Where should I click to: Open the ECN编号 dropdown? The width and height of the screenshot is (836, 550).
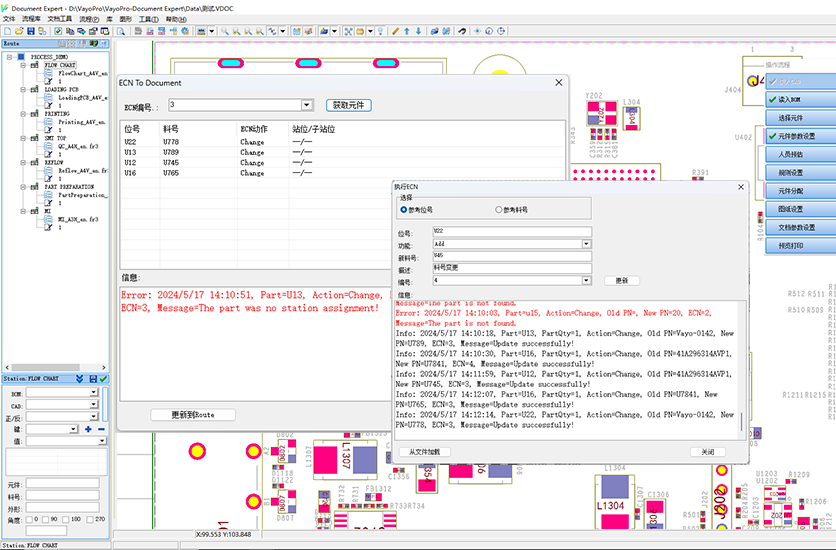(306, 105)
